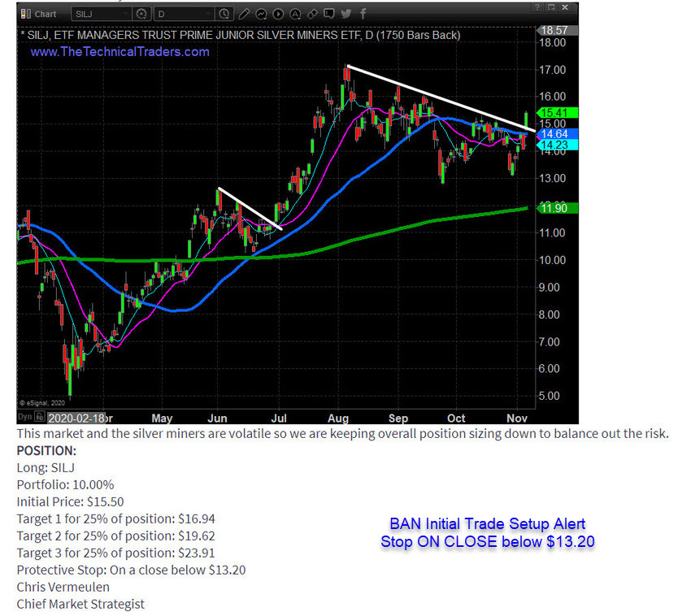The image size is (691, 616).
Task: Open the comment bubble icon
Action: (x=328, y=14)
